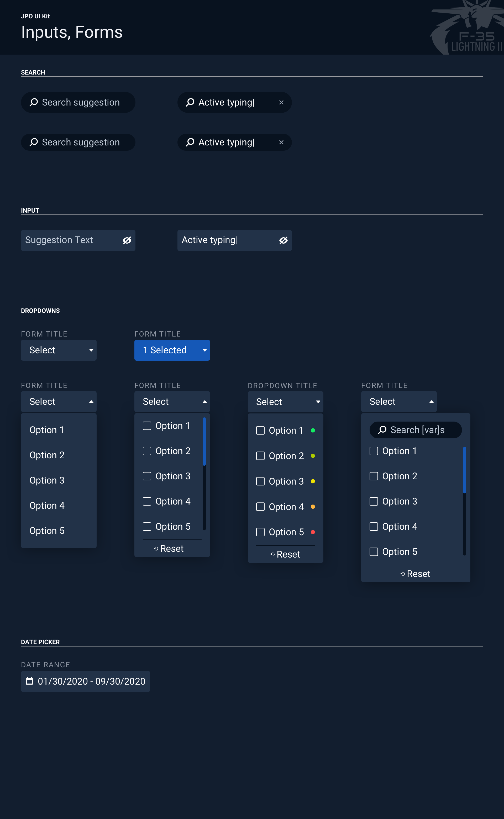Viewport: 504px width, 819px height.
Task: Choose Option 5 in the plain dropdown list
Action: 47,531
